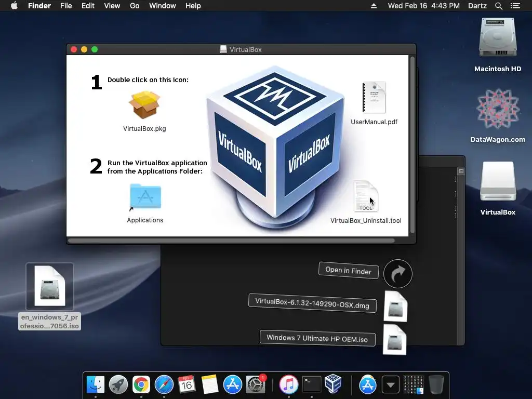Open the stack with the icon grid thumbnail in Dock

[413, 384]
